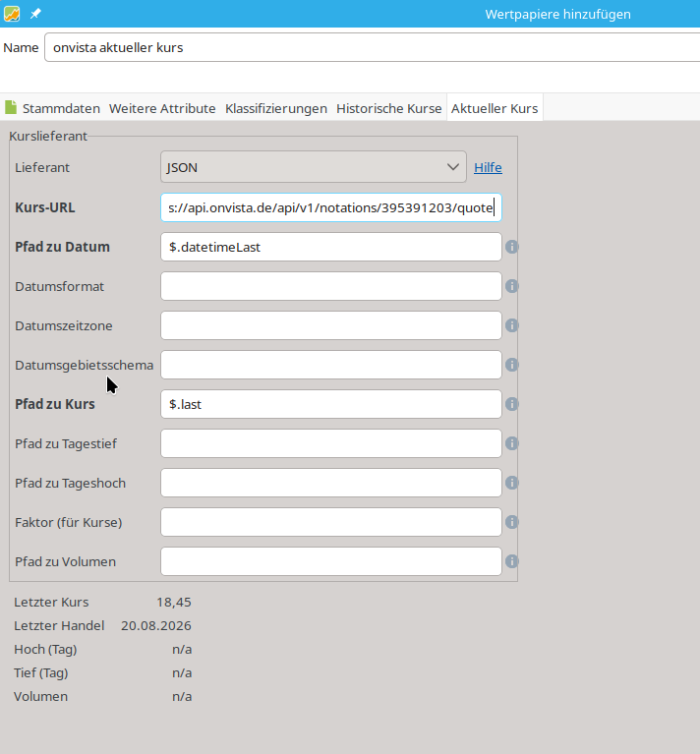Click the empty Pfad zu Tagestief field
Image resolution: width=700 pixels, height=754 pixels.
(x=331, y=443)
